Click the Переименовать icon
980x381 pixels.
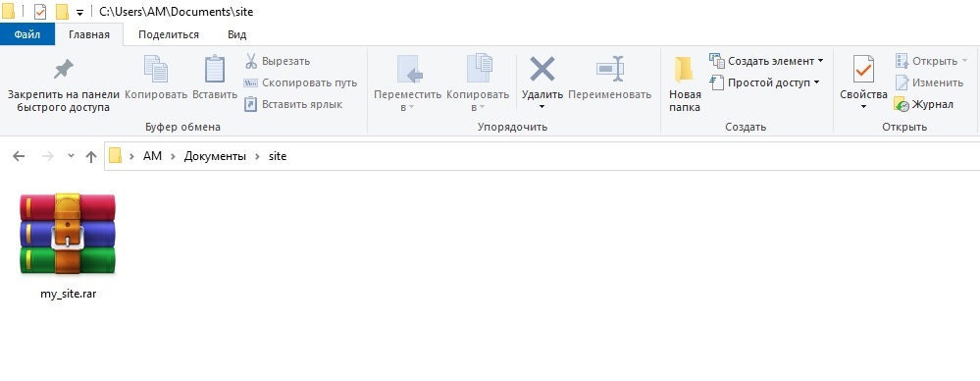point(610,69)
